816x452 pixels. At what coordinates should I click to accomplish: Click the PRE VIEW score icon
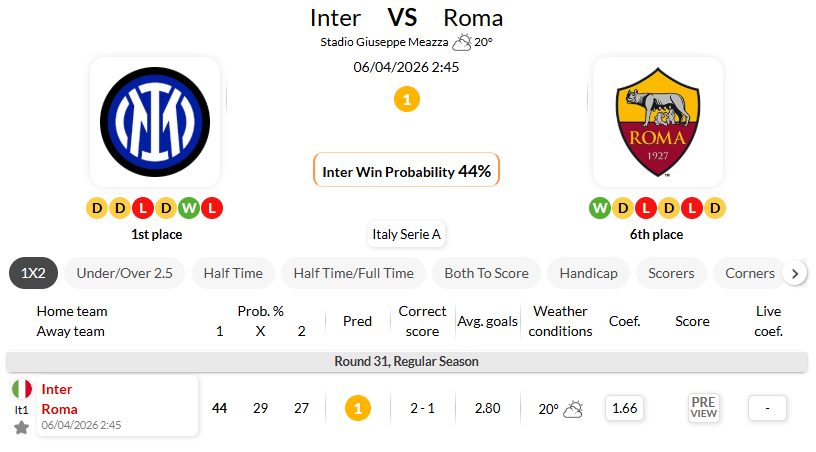pyautogui.click(x=704, y=408)
